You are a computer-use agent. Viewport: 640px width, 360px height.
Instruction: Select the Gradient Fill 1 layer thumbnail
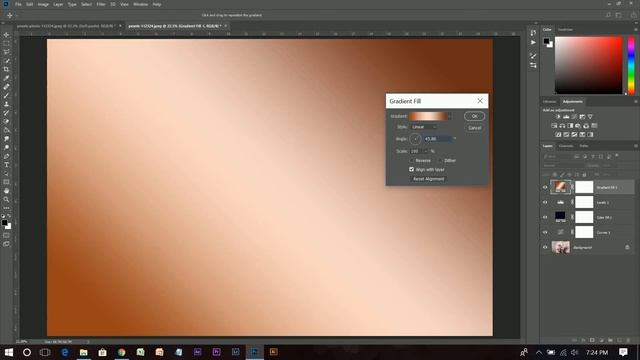[x=560, y=187]
